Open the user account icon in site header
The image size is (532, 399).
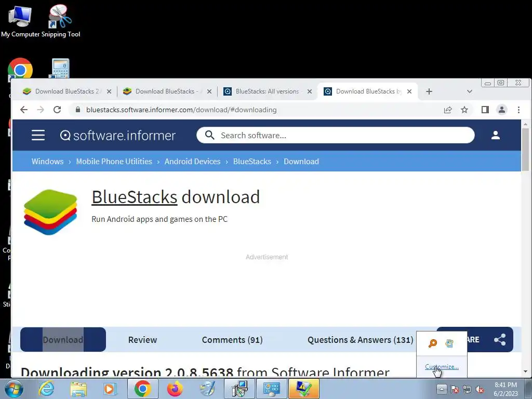(x=495, y=135)
